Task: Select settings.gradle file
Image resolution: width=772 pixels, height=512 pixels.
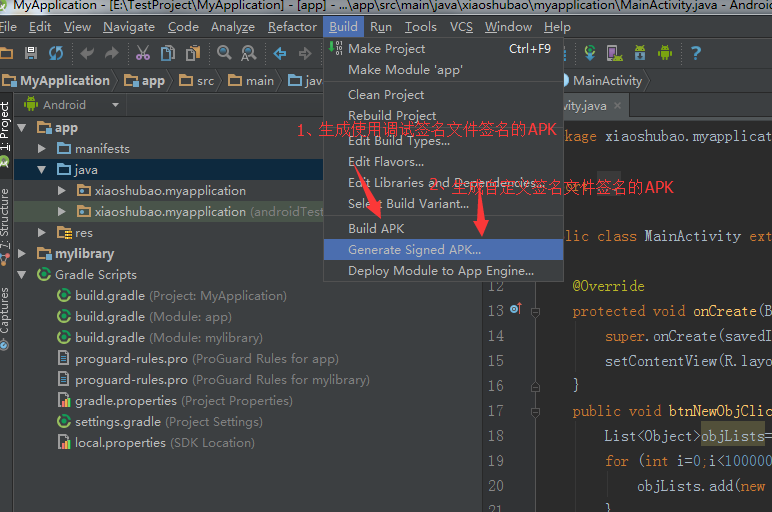Action: point(160,422)
